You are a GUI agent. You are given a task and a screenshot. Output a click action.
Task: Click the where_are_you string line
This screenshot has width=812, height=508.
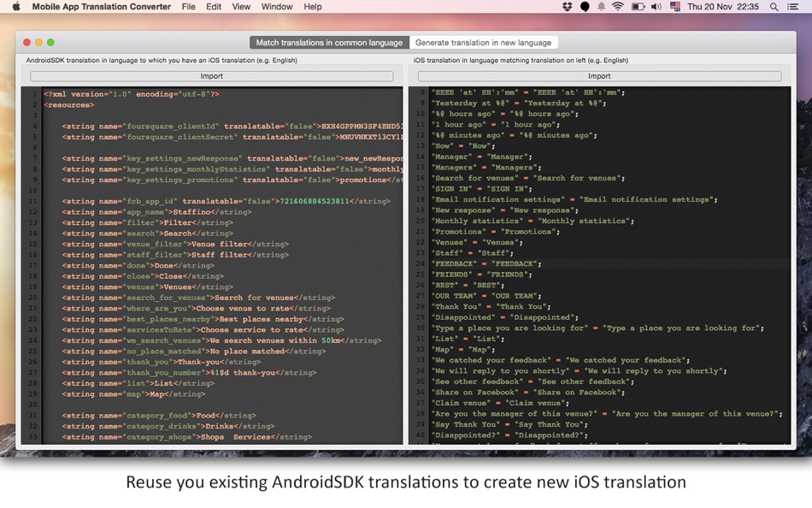tap(197, 309)
